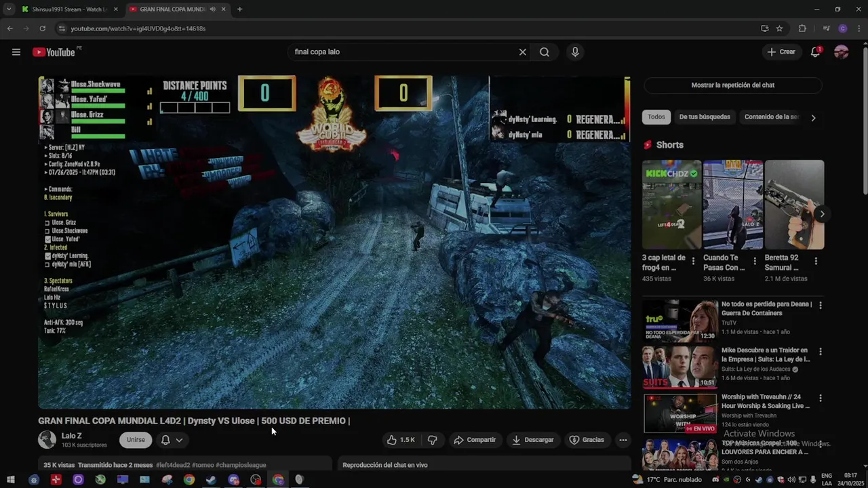Open the YouTube hamburger guide menu
The width and height of the screenshot is (868, 488).
16,52
